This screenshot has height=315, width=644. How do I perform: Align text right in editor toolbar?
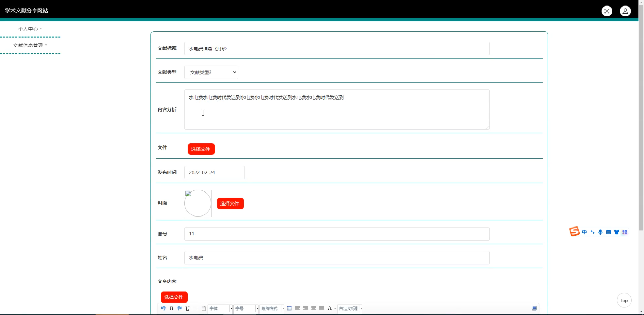[x=305, y=308]
